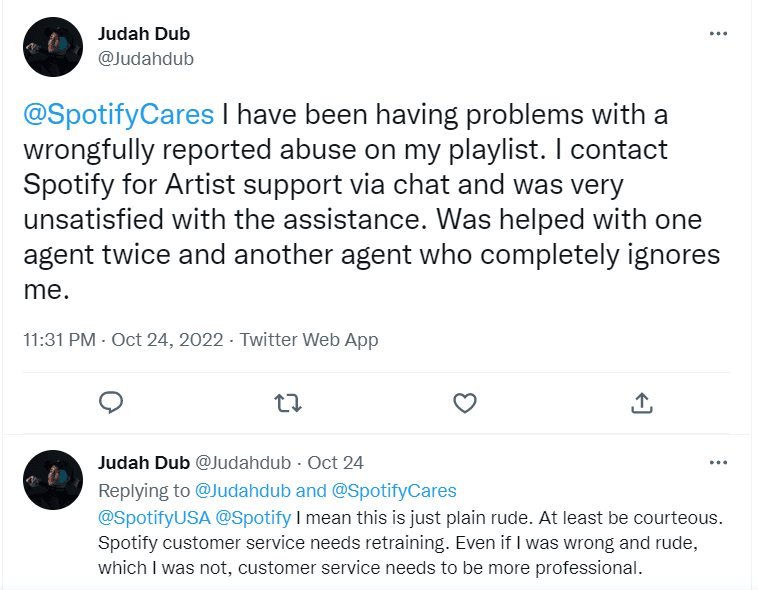Click the Oct 24, 2022 date
The height and width of the screenshot is (590, 758).
coord(166,340)
